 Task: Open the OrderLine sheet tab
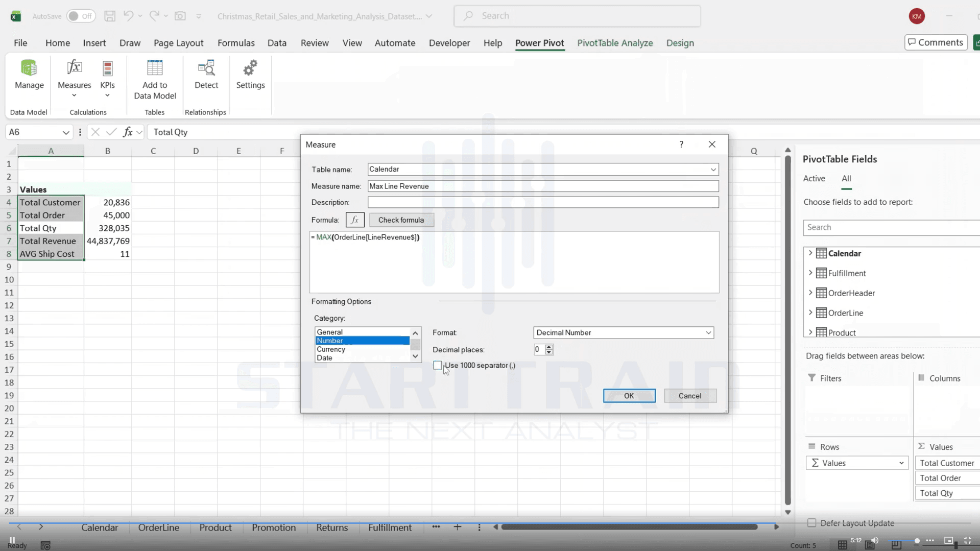click(x=159, y=528)
